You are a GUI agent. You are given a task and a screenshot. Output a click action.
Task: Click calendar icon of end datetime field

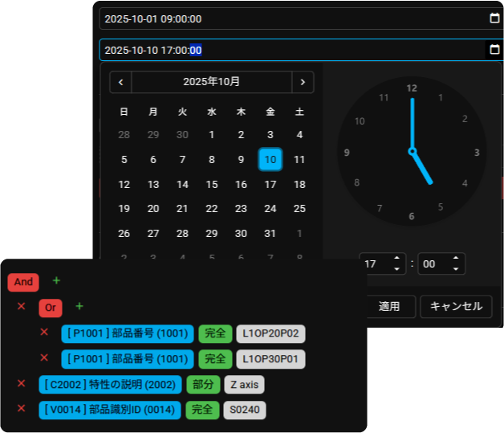point(494,50)
